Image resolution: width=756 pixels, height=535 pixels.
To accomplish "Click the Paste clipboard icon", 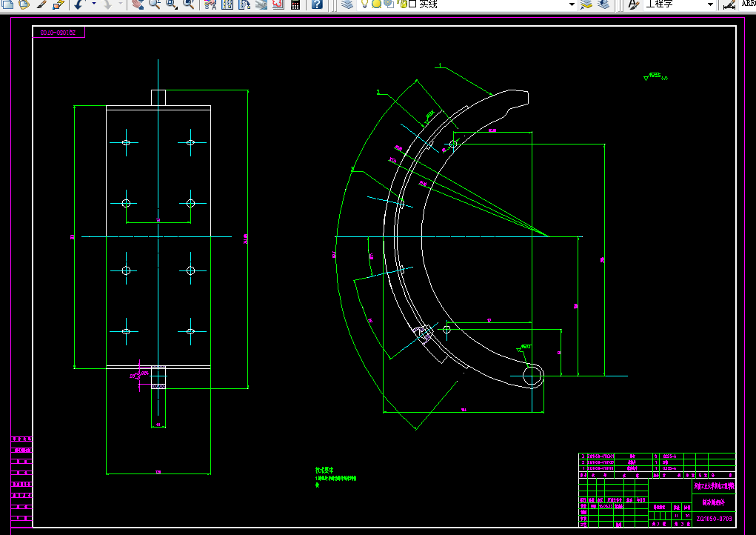I will coord(24,4).
